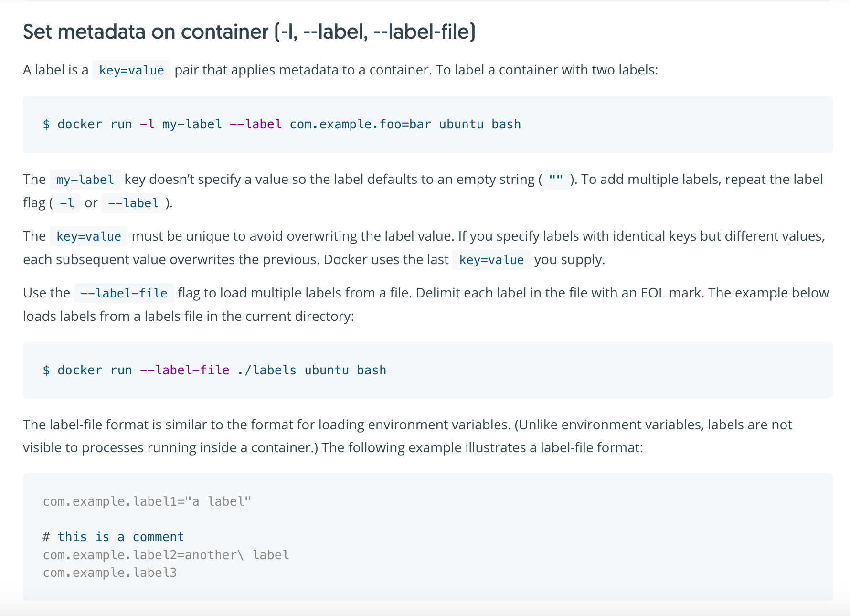The image size is (850, 616).
Task: Click the "# this is a comment" line
Action: [x=114, y=537]
